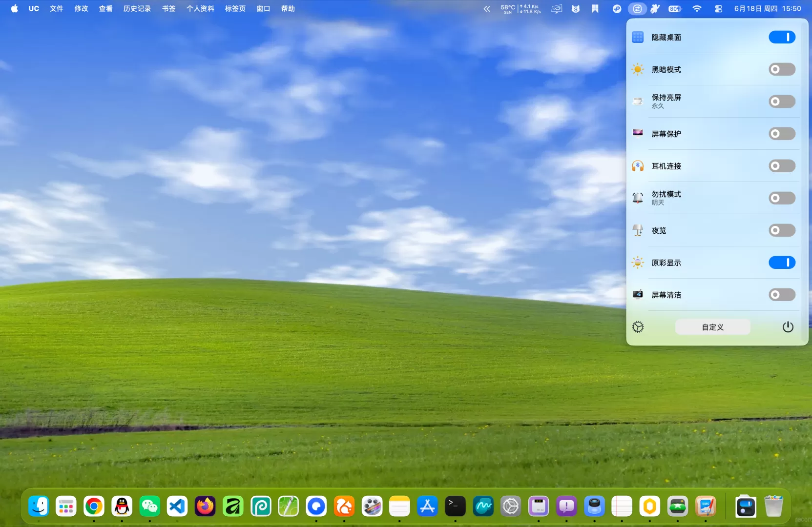Open settings via the panel gear icon
Viewport: 812px width, 527px height.
click(638, 327)
